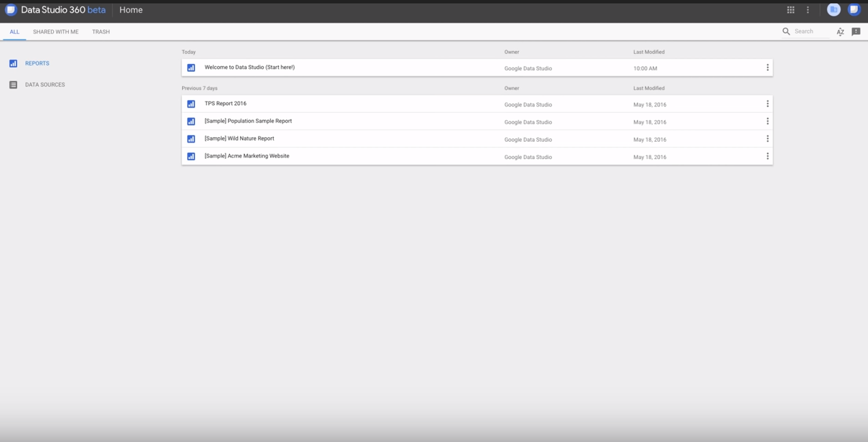Click the Home header label
868x442 pixels.
point(130,10)
